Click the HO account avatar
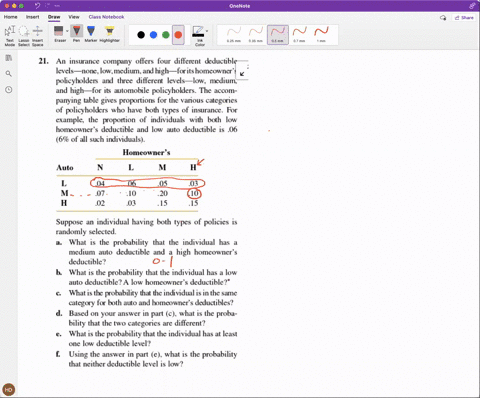Image resolution: width=480 pixels, height=398 pixels. 9,389
